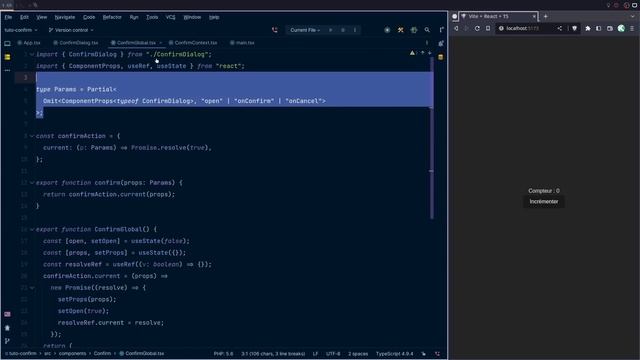Open the Help menu
Screen dimensions: 640x360
coord(214,17)
